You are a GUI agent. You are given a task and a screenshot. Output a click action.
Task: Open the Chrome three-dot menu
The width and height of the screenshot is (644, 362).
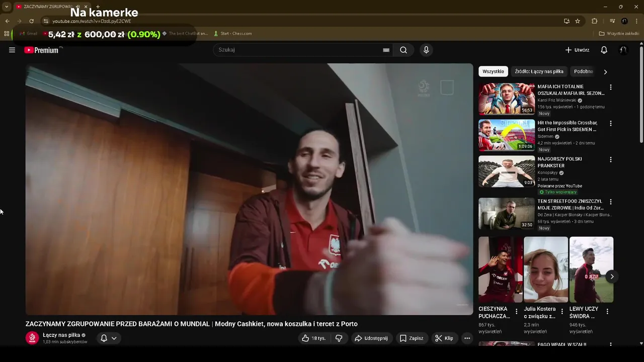(x=637, y=21)
